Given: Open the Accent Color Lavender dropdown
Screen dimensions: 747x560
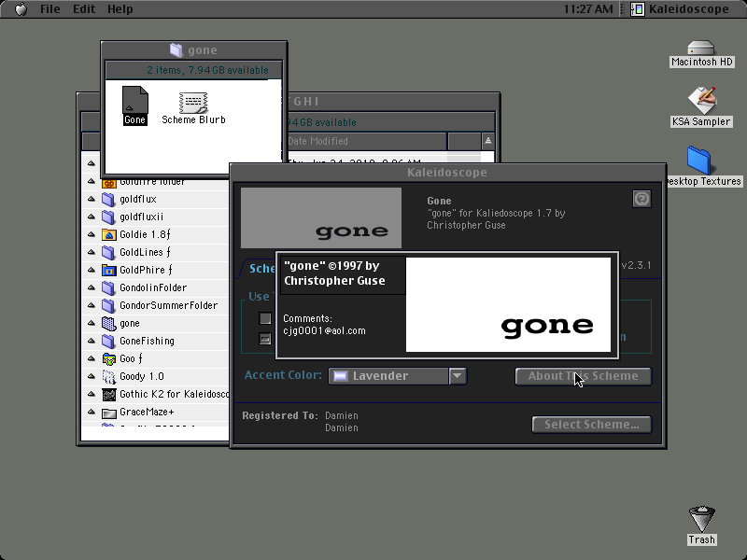Looking at the screenshot, I should (x=398, y=376).
